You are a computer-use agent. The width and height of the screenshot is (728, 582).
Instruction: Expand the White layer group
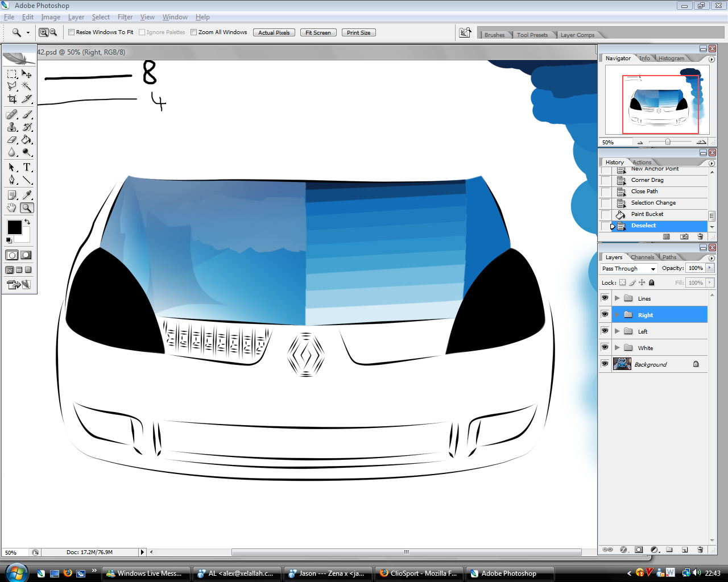pos(617,347)
